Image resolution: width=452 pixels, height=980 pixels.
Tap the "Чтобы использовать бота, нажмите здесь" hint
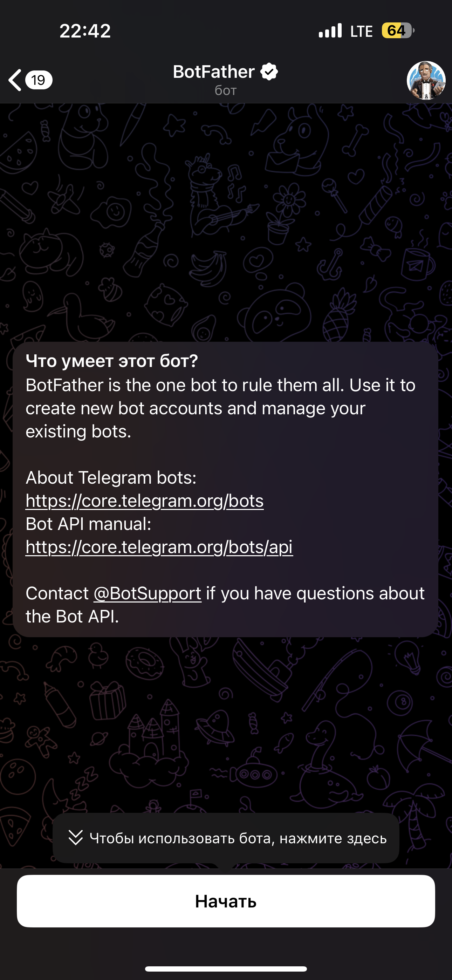238,838
